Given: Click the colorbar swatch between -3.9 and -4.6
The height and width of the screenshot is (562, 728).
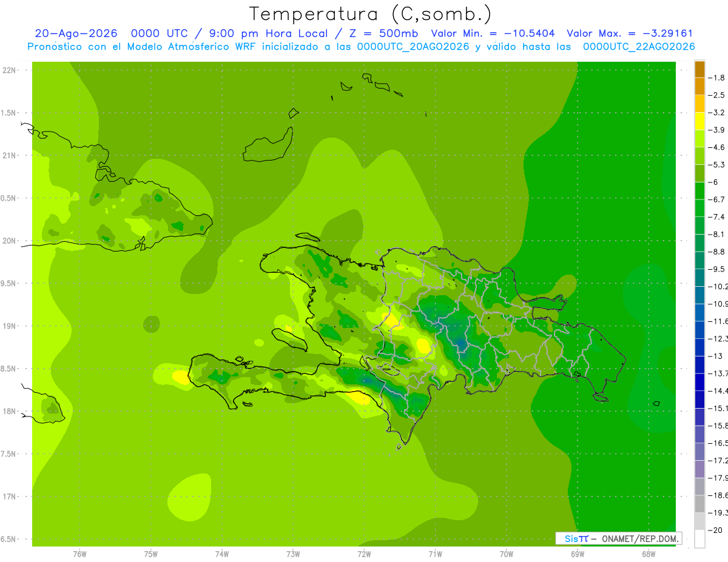Looking at the screenshot, I should point(699,139).
